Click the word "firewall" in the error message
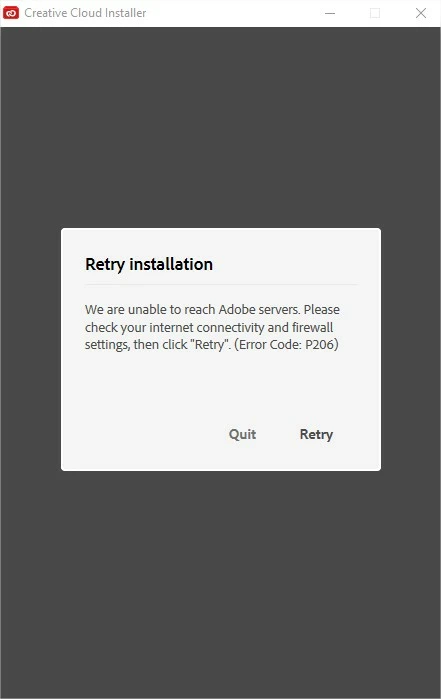This screenshot has height=699, width=441. coord(312,327)
